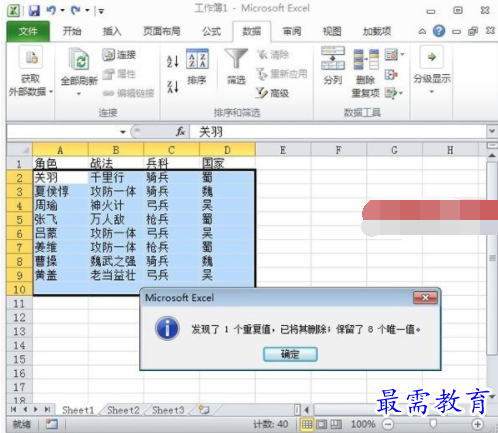This screenshot has width=498, height=433.
Task: Select column E header
Action: tap(283, 150)
